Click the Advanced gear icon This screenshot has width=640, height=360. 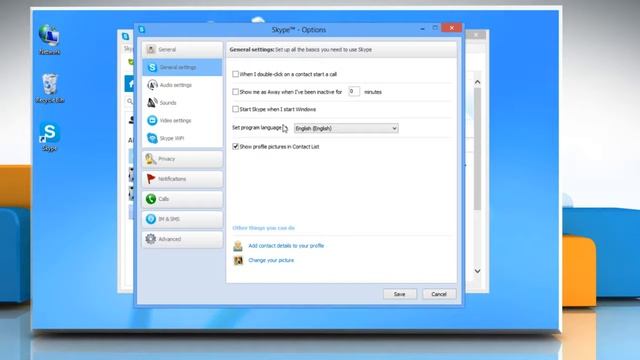(x=151, y=239)
